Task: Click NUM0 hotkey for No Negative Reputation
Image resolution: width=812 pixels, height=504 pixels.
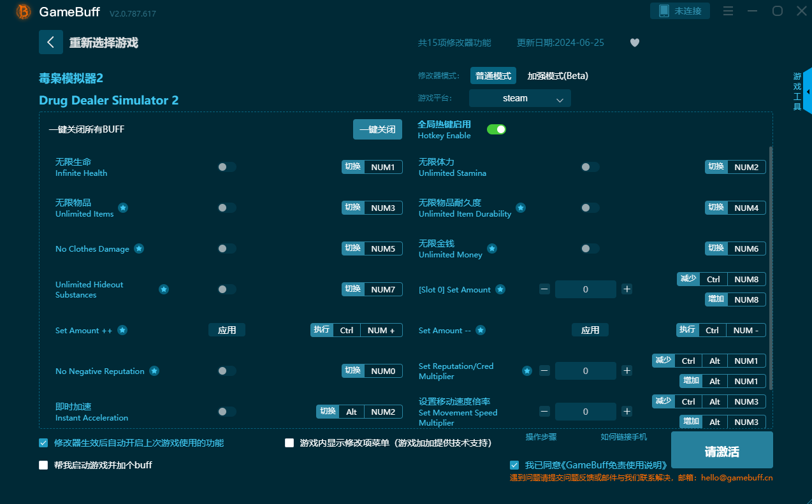Action: 383,371
